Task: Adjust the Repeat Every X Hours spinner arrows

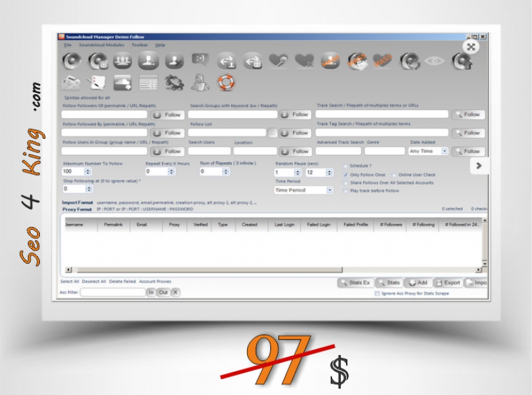Action: point(171,171)
